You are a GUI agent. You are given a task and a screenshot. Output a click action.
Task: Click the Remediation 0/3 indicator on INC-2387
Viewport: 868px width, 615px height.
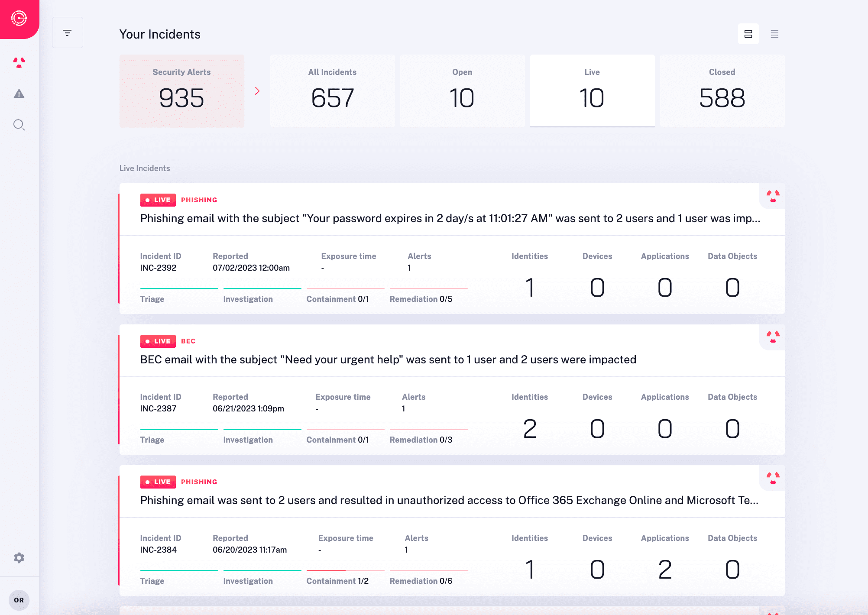click(422, 439)
